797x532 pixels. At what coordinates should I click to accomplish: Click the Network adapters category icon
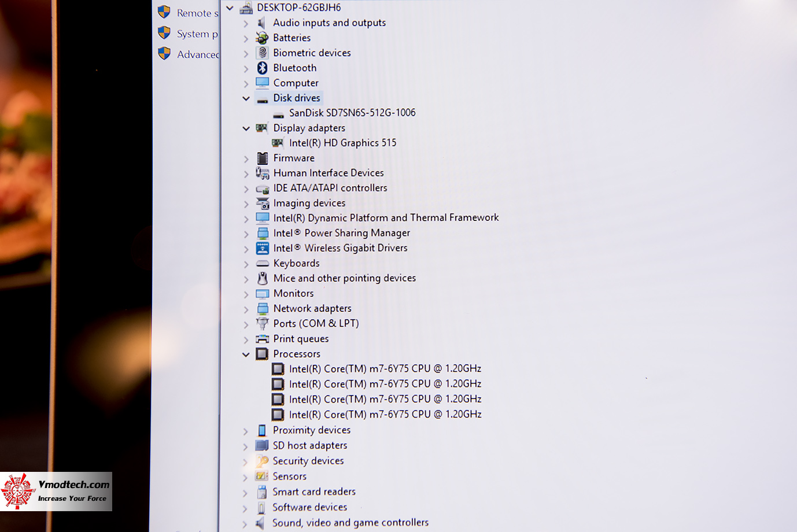263,308
